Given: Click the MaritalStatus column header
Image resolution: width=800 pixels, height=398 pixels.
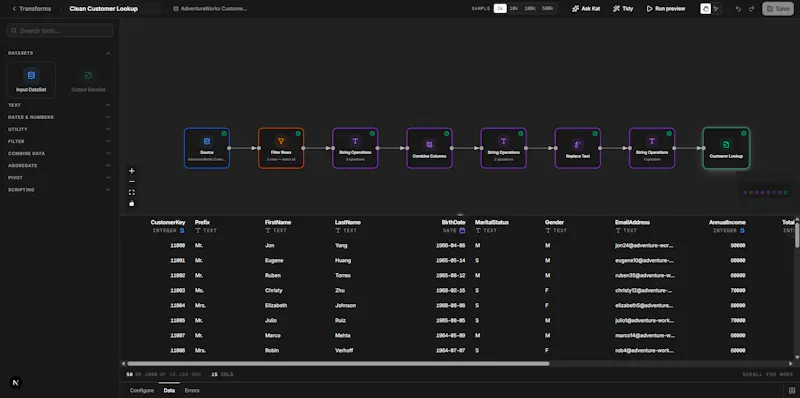Looking at the screenshot, I should point(492,222).
